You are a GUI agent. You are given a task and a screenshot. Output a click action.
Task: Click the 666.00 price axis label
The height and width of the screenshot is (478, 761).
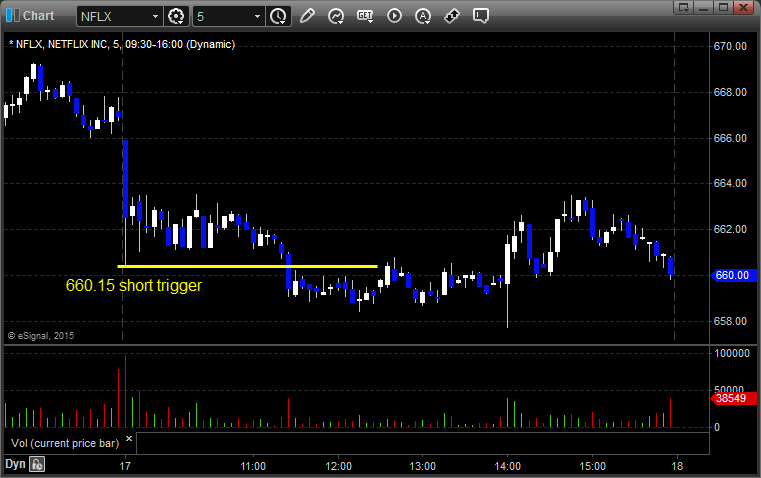click(x=730, y=138)
